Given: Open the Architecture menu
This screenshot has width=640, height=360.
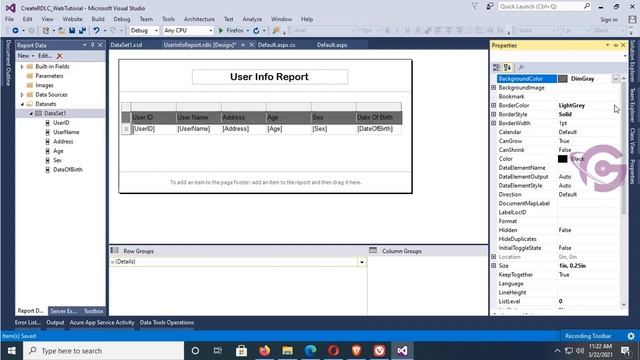Looking at the screenshot, I should tap(199, 19).
